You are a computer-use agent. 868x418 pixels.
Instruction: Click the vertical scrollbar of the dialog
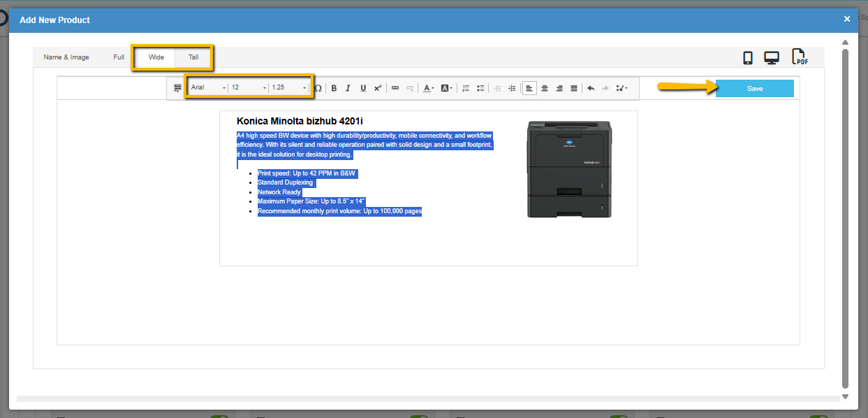point(845,218)
